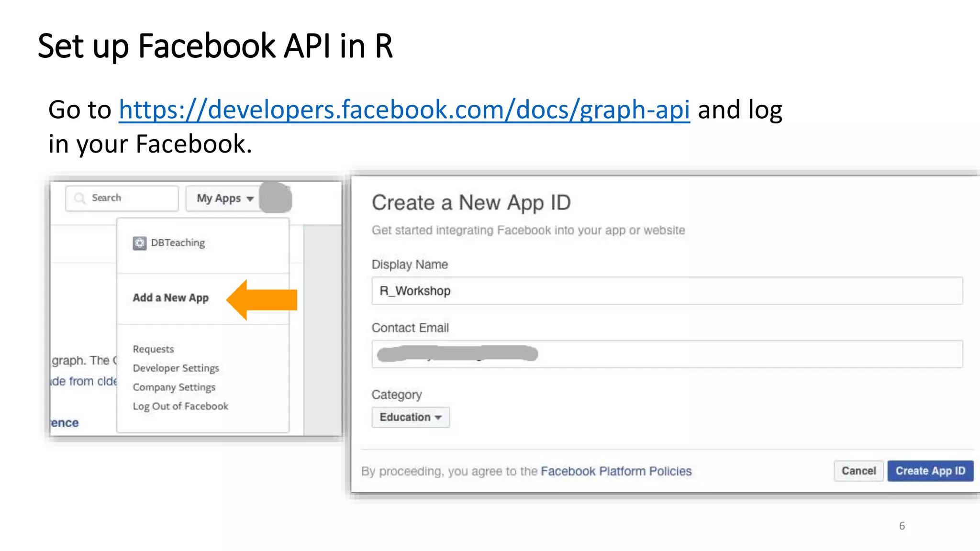Click the 'Display Name' label
This screenshot has height=551, width=980.
pyautogui.click(x=410, y=264)
